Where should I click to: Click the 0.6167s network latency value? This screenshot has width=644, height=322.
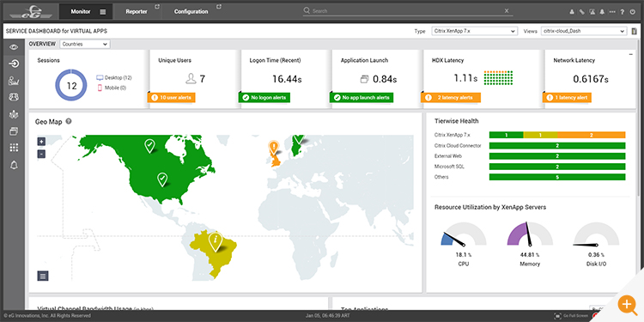[x=590, y=79]
